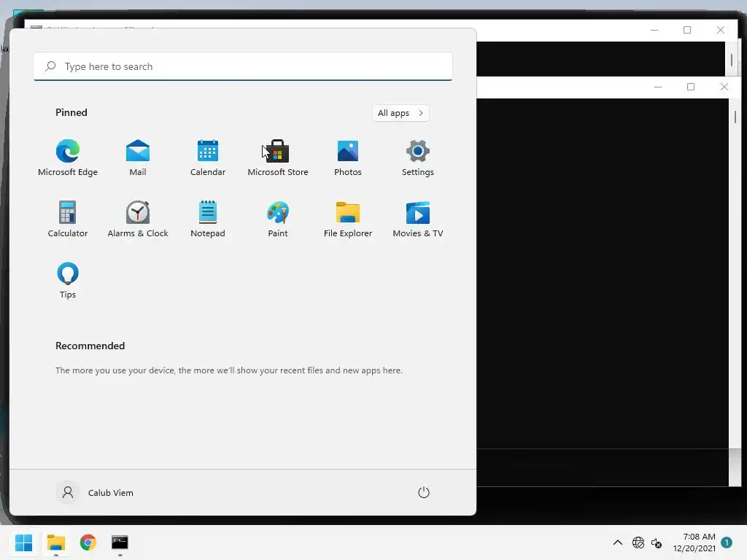Open network status tray icon
This screenshot has width=747, height=560.
point(638,542)
